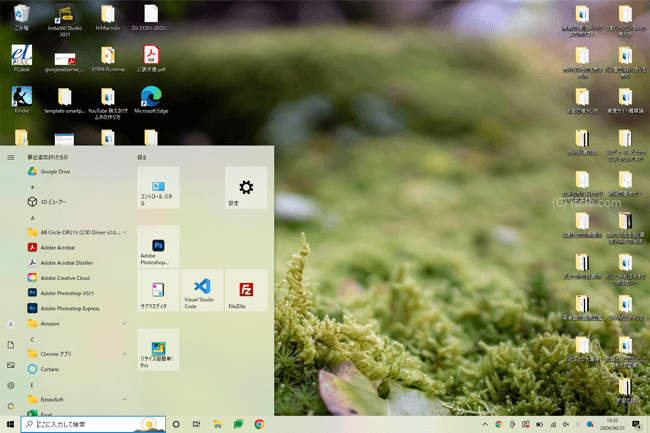Jump to # section header

(x=32, y=187)
